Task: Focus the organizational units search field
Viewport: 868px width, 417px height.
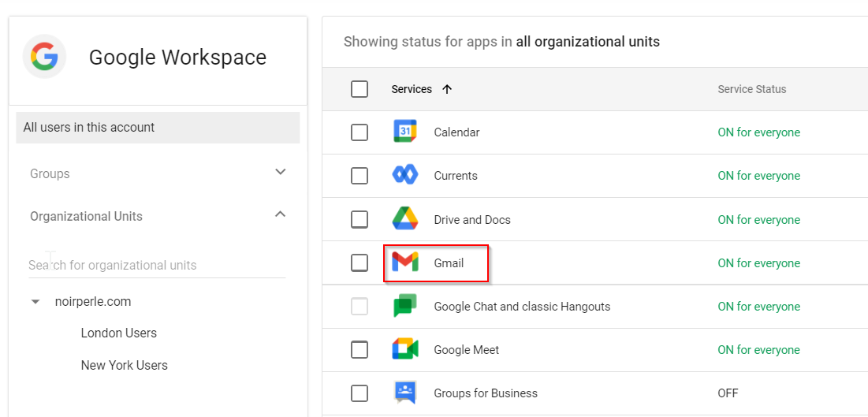Action: tap(157, 265)
